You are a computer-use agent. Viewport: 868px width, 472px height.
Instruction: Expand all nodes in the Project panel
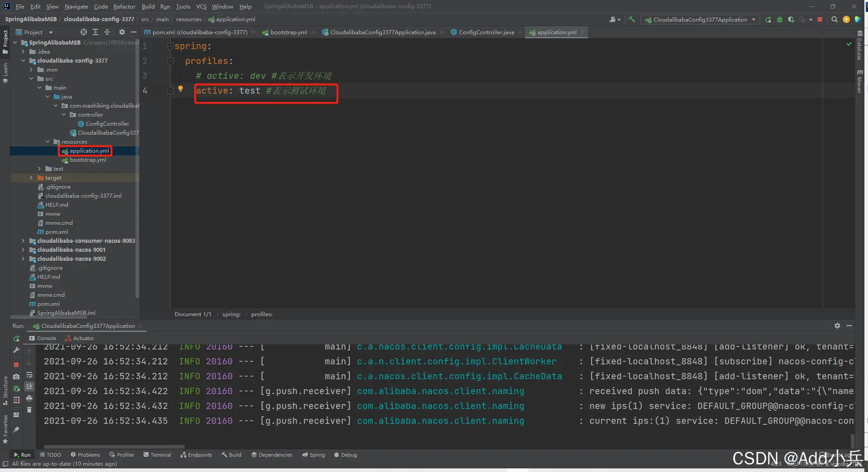(95, 32)
